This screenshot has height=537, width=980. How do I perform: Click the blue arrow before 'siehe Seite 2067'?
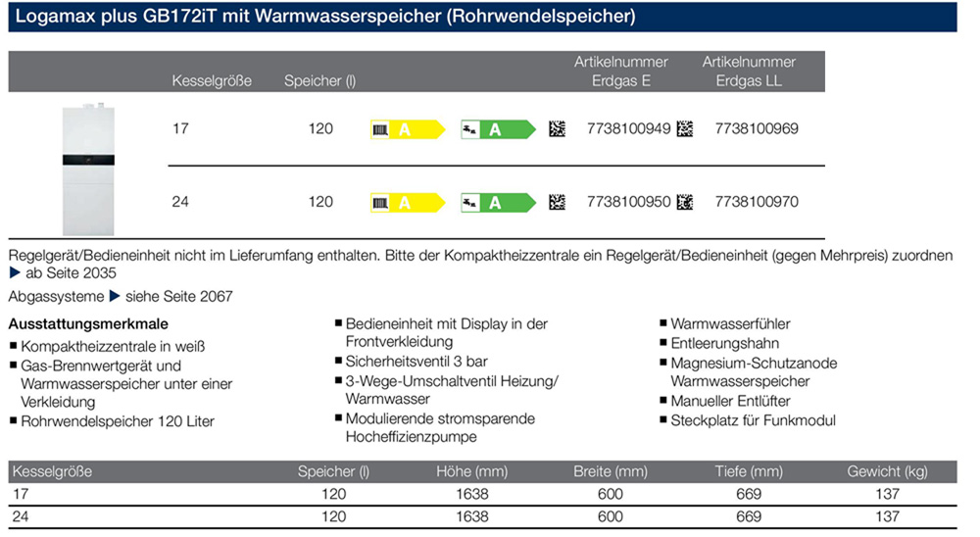pos(115,296)
